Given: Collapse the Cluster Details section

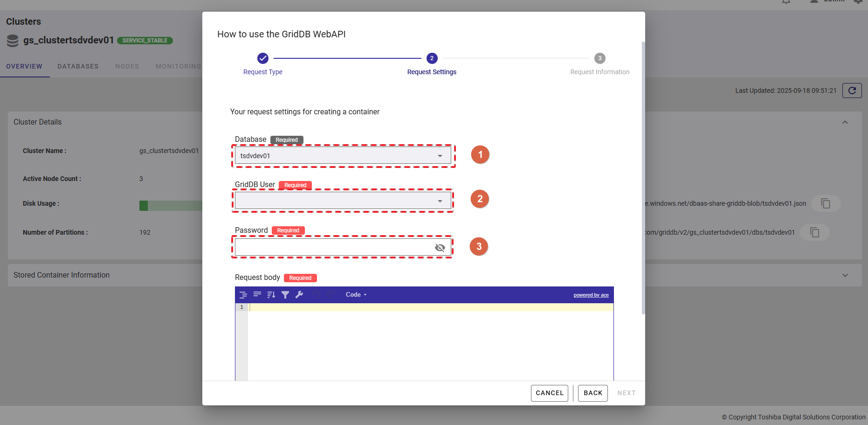Looking at the screenshot, I should click(x=845, y=122).
